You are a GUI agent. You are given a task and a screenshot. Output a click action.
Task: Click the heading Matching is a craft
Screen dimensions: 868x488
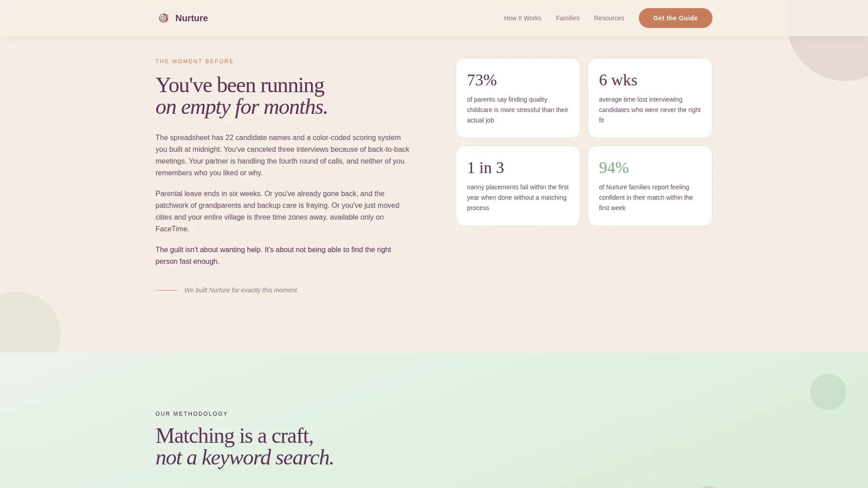[x=234, y=436]
